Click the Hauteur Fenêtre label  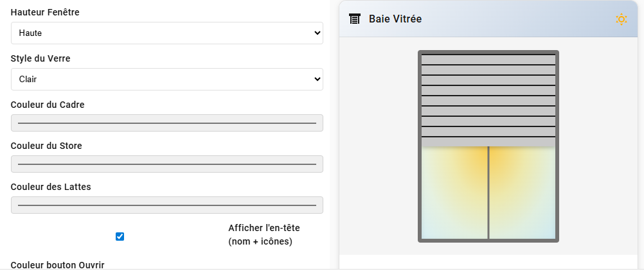click(x=45, y=12)
